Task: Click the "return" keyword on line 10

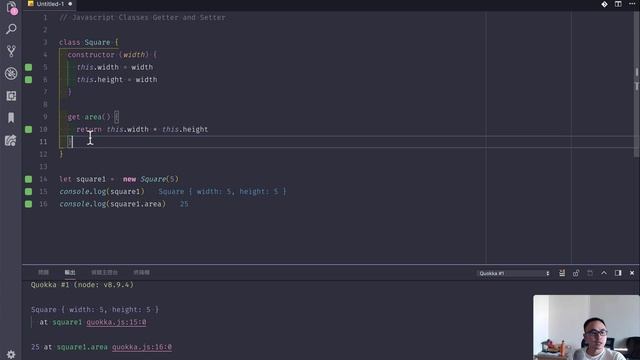Action: (89, 129)
